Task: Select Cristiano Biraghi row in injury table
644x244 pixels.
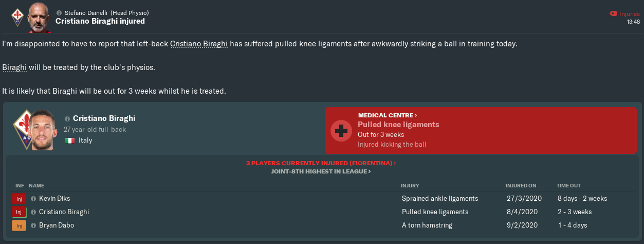Action: (x=257, y=212)
